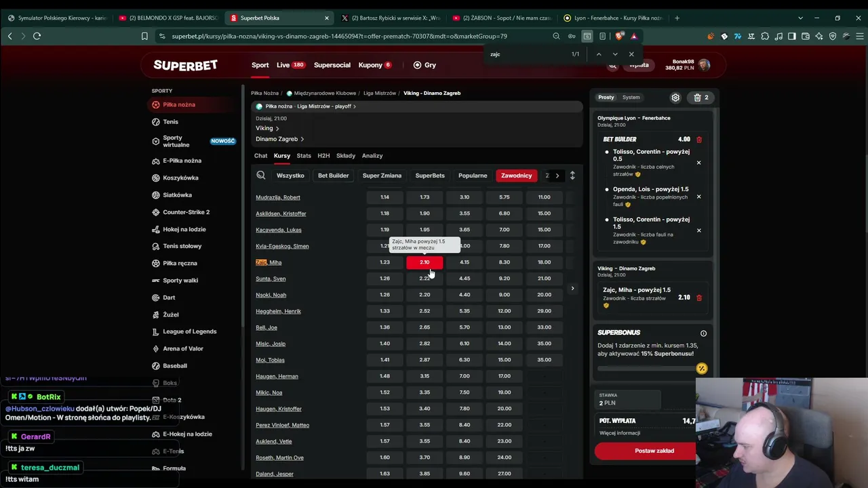Click the market search magnifier icon
Screen dimensions: 868x488
pyautogui.click(x=261, y=176)
